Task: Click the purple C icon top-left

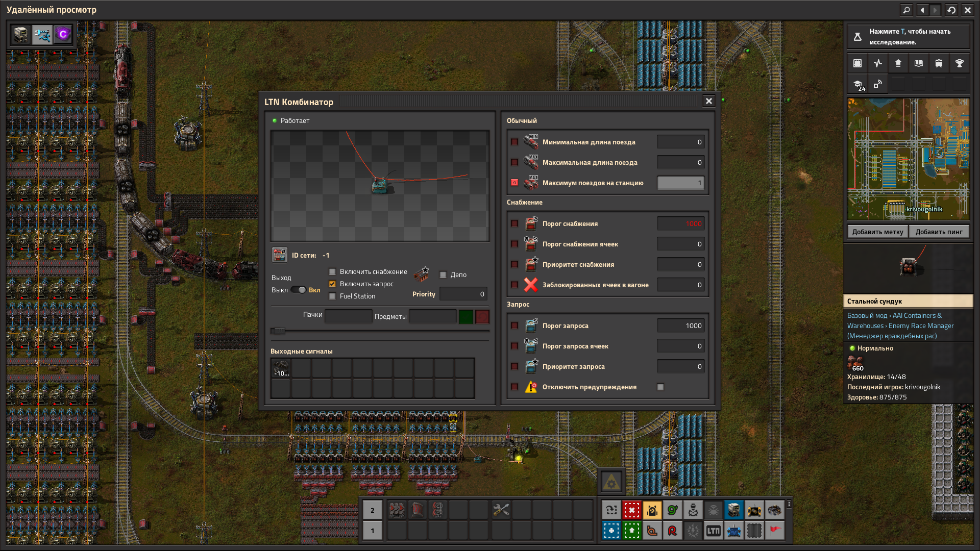Action: (x=63, y=34)
